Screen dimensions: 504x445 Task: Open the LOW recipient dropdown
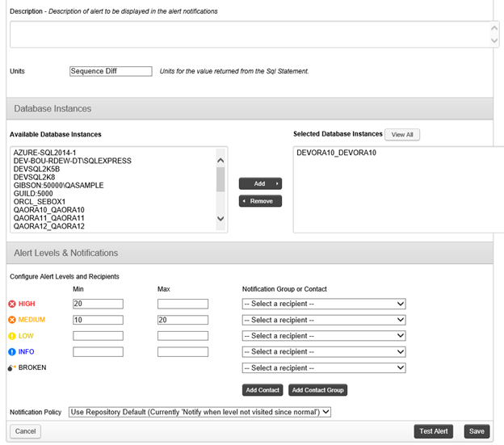click(324, 336)
